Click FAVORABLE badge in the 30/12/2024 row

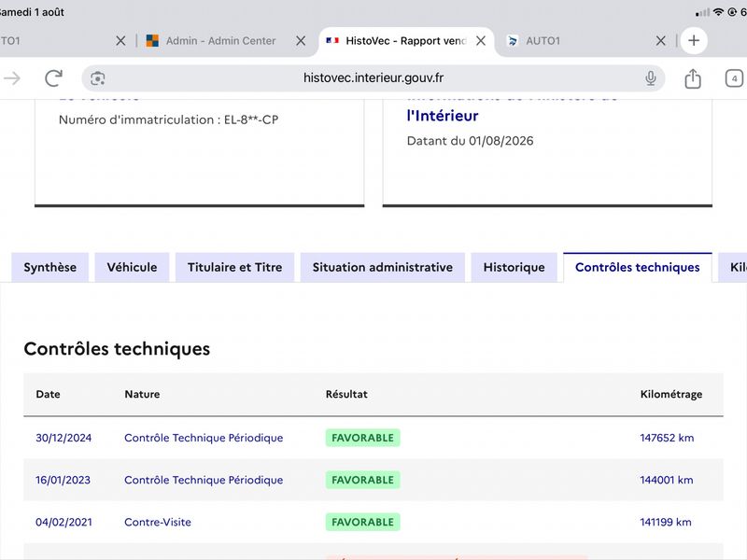pyautogui.click(x=362, y=438)
